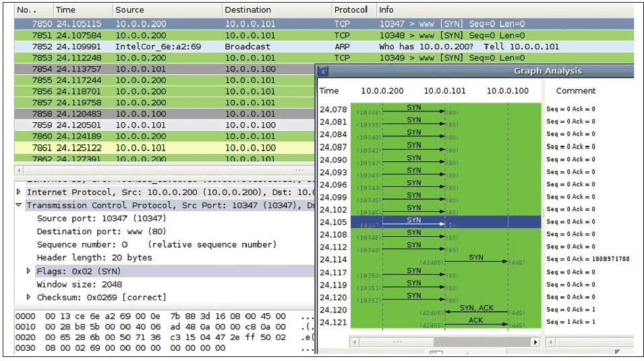Click the graph horizontal scrollbar right arrow

[535, 342]
